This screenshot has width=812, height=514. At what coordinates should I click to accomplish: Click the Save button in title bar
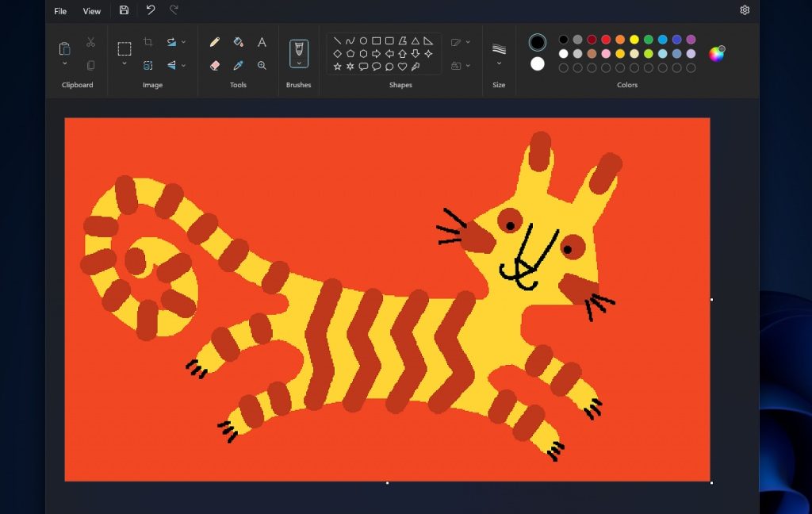[124, 10]
